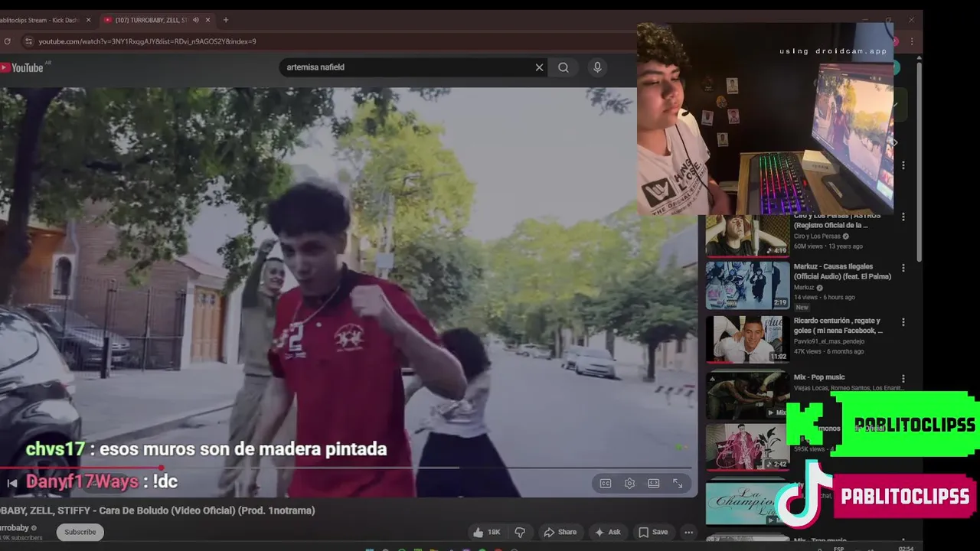This screenshot has height=551, width=980.
Task: Open the Mix - Pop music thumbnail
Action: 747,394
